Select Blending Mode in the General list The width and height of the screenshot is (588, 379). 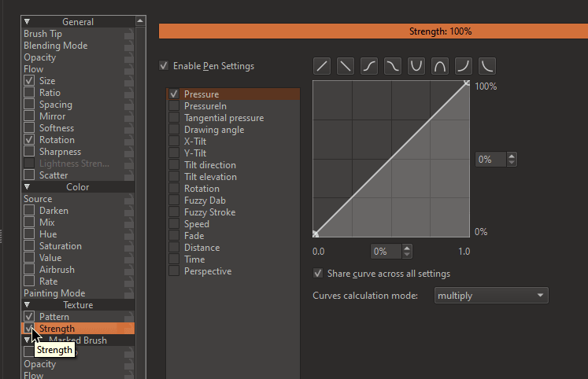pos(55,46)
